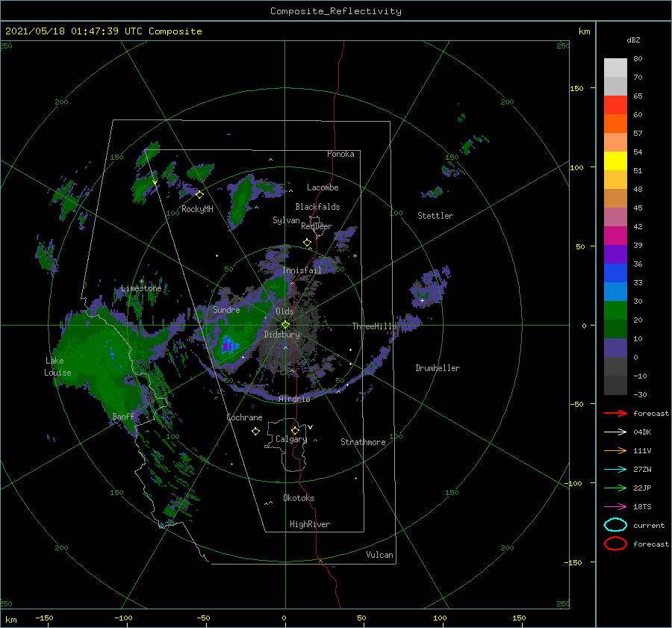This screenshot has width=672, height=628.
Task: Click the Airdrie town label
Action: pyautogui.click(x=294, y=399)
